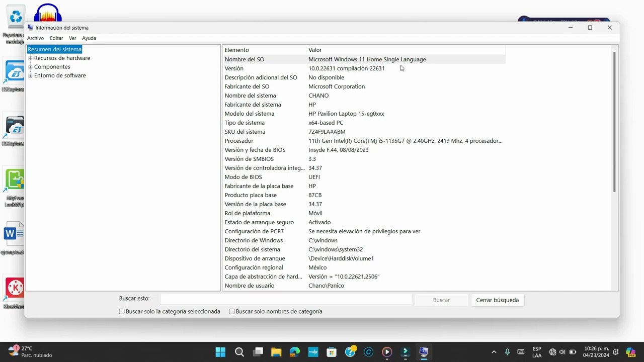The height and width of the screenshot is (362, 644).
Task: Select the 'Procesador' row
Action: click(x=364, y=141)
